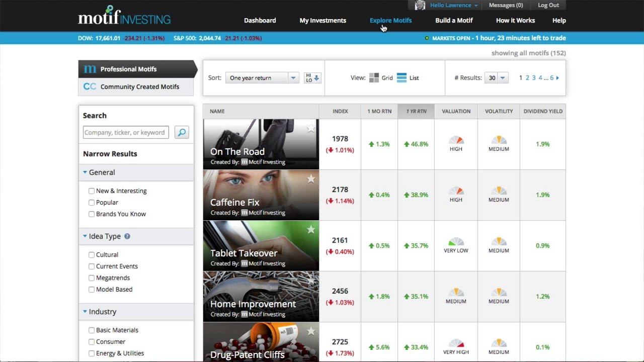Check the Brands You Know filter

(x=92, y=214)
